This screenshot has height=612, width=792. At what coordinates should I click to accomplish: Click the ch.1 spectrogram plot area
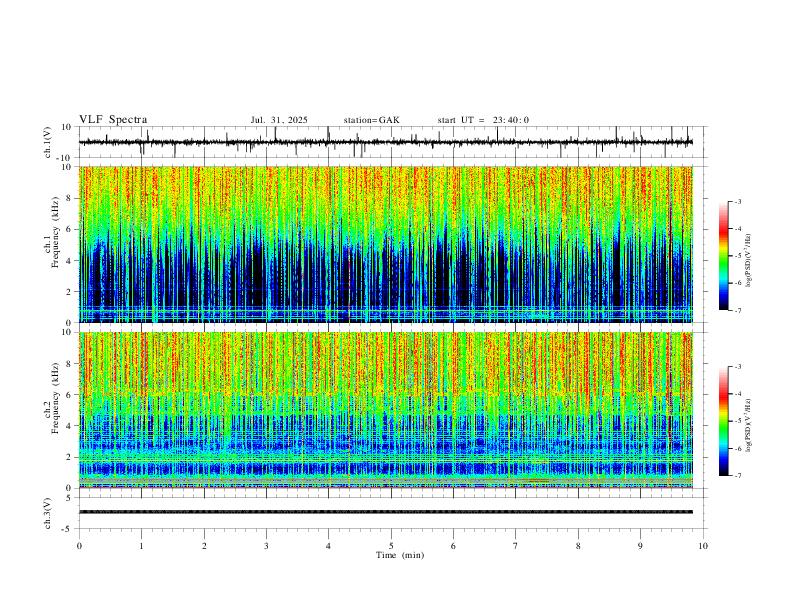386,244
